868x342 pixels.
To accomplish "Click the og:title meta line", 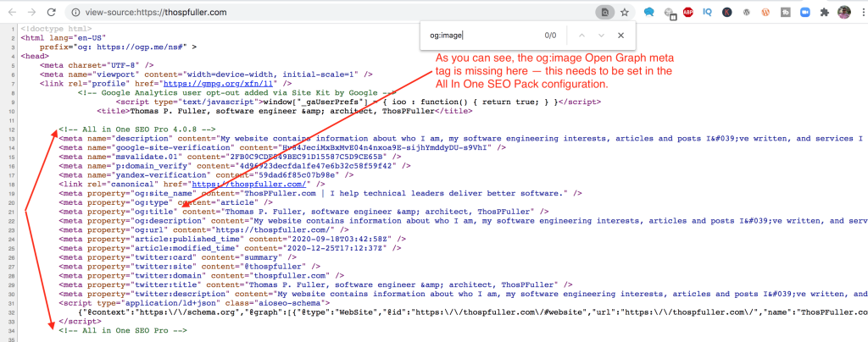I will pos(304,211).
